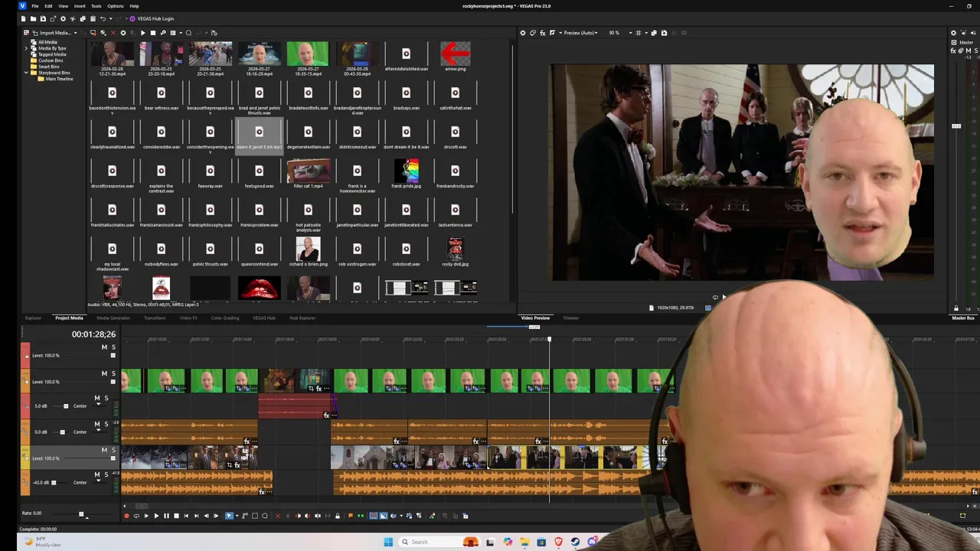Open the Import Media dropdown arrow
The width and height of the screenshot is (980, 551).
click(75, 33)
